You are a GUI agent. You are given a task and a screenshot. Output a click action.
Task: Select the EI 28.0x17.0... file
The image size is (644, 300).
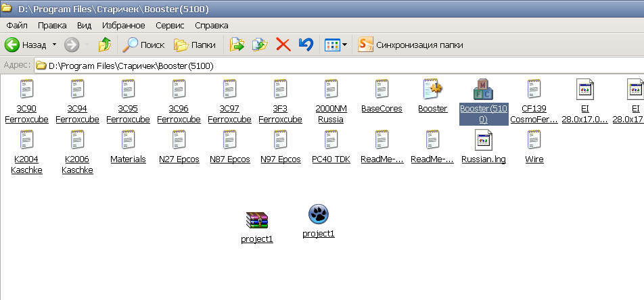pyautogui.click(x=585, y=101)
